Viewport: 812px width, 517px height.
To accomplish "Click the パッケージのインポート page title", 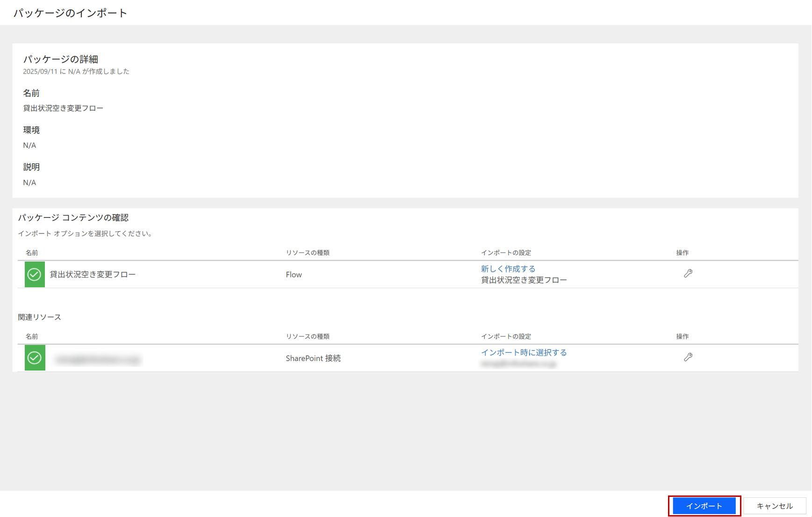I will point(70,13).
